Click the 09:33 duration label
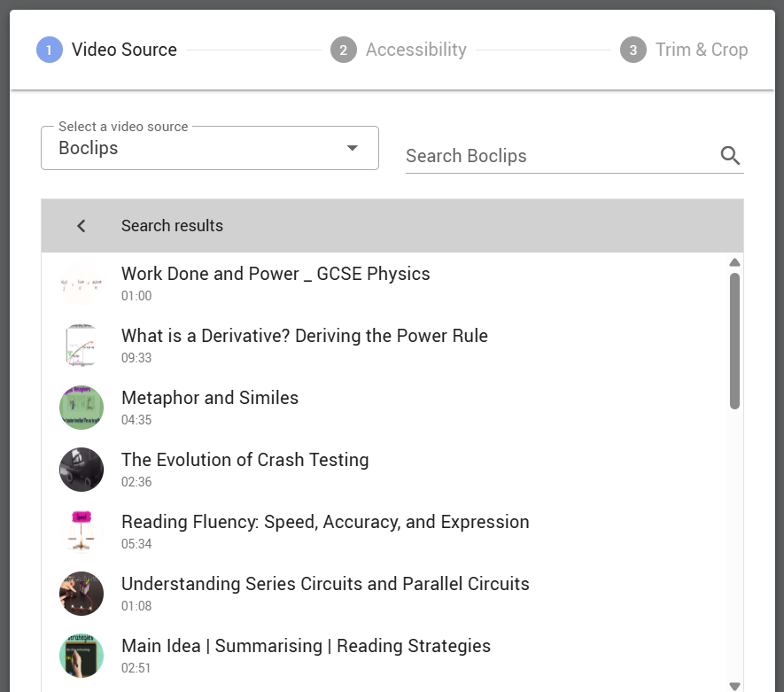Image resolution: width=784 pixels, height=692 pixels. click(136, 358)
